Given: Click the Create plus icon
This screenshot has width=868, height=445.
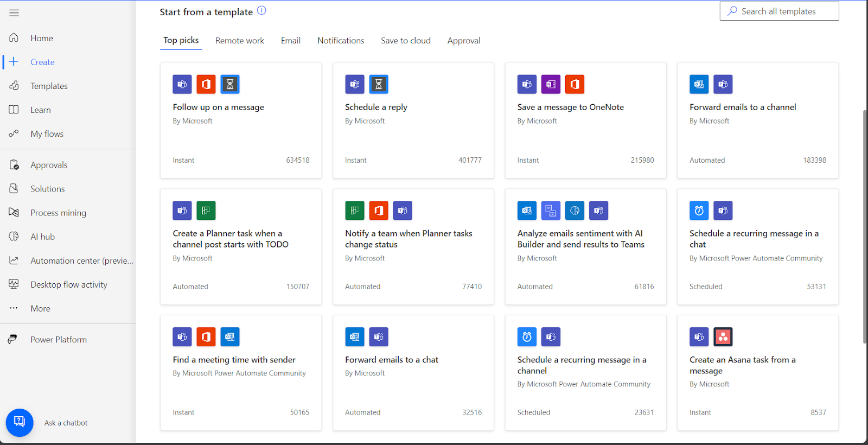Looking at the screenshot, I should (x=14, y=62).
